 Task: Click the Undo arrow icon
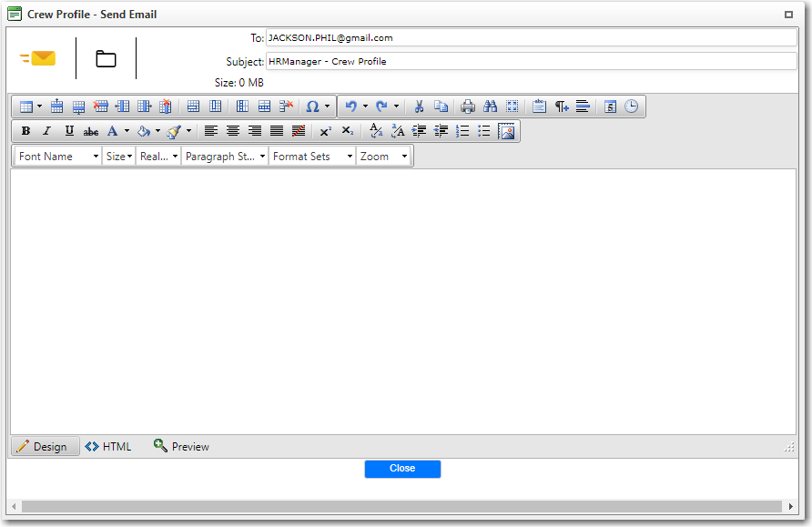350,106
